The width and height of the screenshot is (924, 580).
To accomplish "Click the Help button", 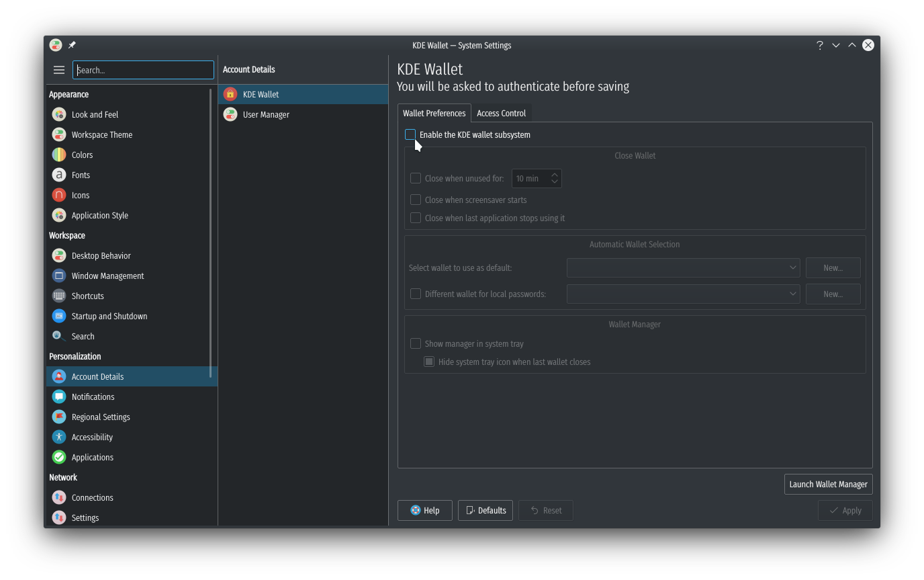I will click(x=425, y=510).
